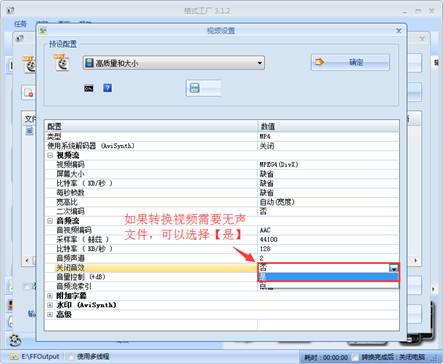Image resolution: width=443 pixels, height=364 pixels.
Task: Open the 任务 menu
Action: [x=20, y=24]
